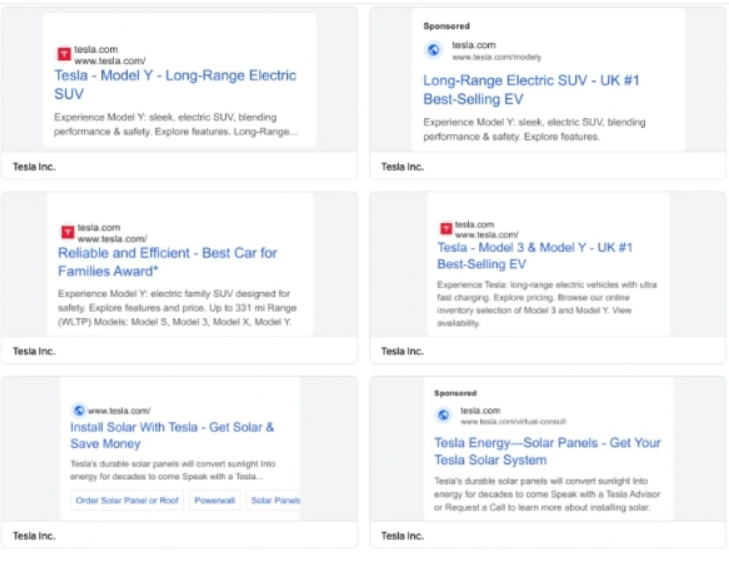Click 'Sponsored' label in the UK #1 Best-Selling ad
729x568 pixels.
coord(446,26)
